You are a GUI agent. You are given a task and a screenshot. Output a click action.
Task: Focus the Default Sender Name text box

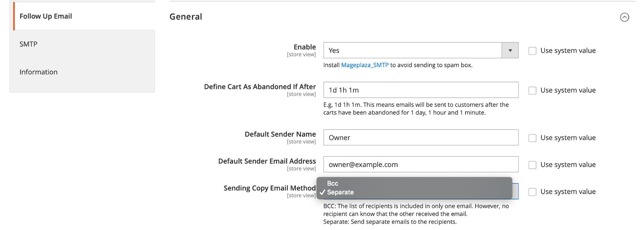pos(420,138)
